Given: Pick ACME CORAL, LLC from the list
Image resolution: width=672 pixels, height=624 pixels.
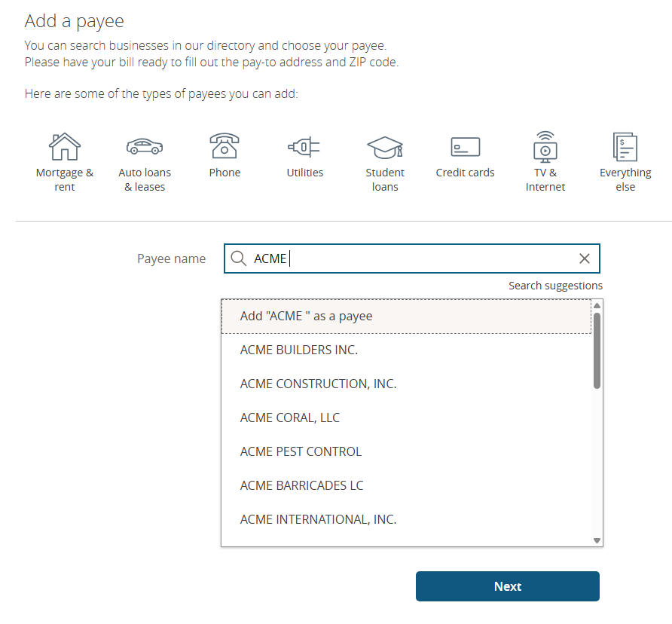Looking at the screenshot, I should coord(406,418).
